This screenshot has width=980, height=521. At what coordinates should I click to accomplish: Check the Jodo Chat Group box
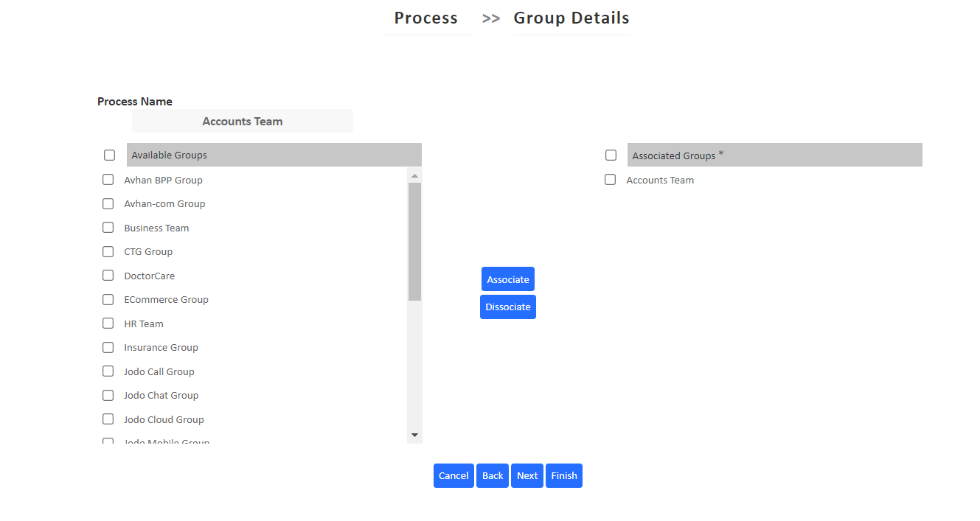(108, 395)
